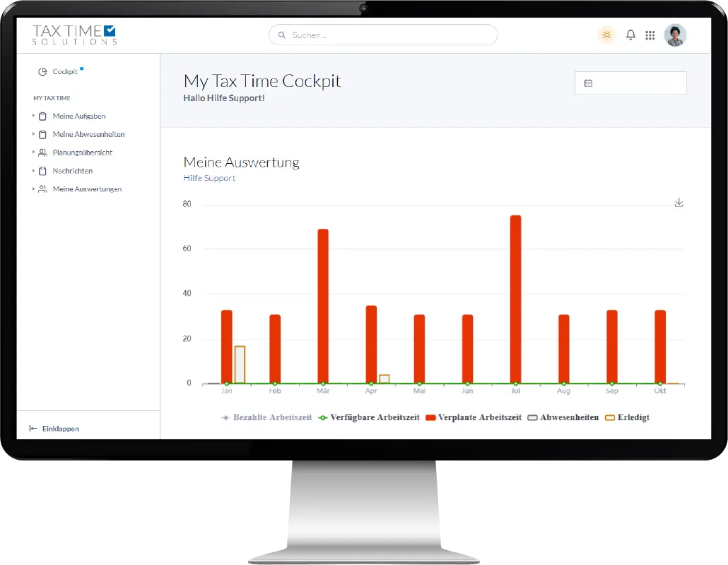Screen dimensions: 728x565
Task: Click the MY TAX TIME section label
Action: point(52,98)
